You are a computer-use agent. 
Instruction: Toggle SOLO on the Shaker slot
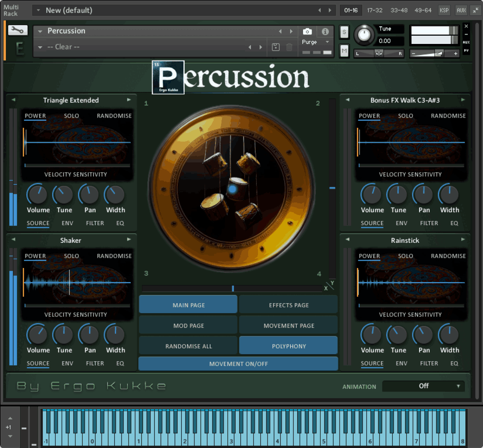[x=71, y=256]
